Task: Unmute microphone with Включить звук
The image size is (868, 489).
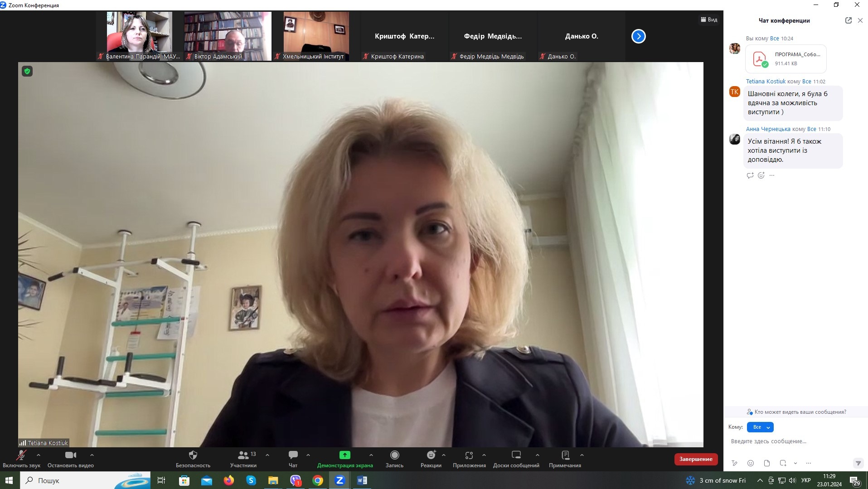Action: [21, 455]
